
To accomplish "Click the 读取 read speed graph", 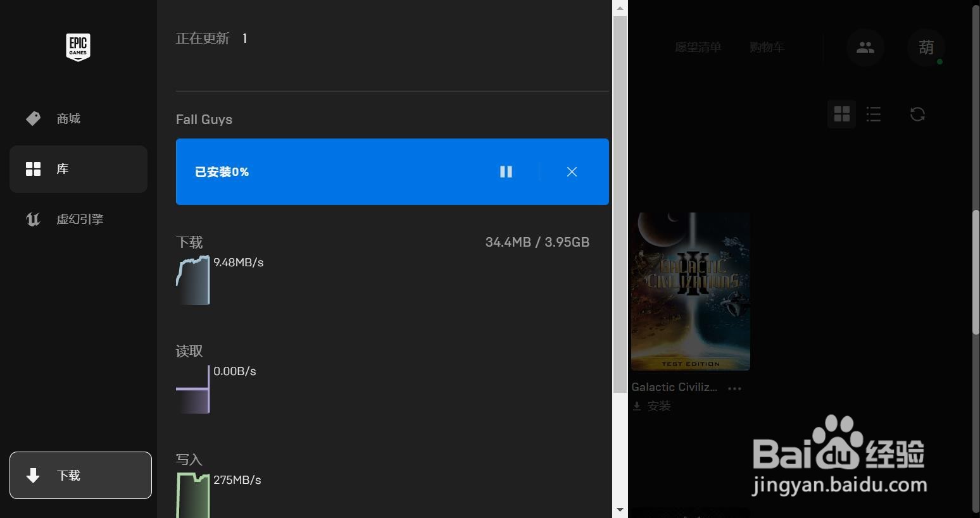I will click(193, 389).
